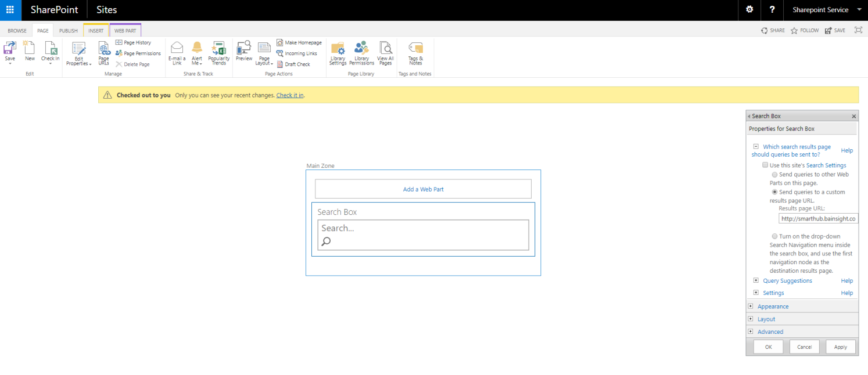Select Send queries to custom results page URL
The image size is (868, 375).
pyautogui.click(x=774, y=192)
